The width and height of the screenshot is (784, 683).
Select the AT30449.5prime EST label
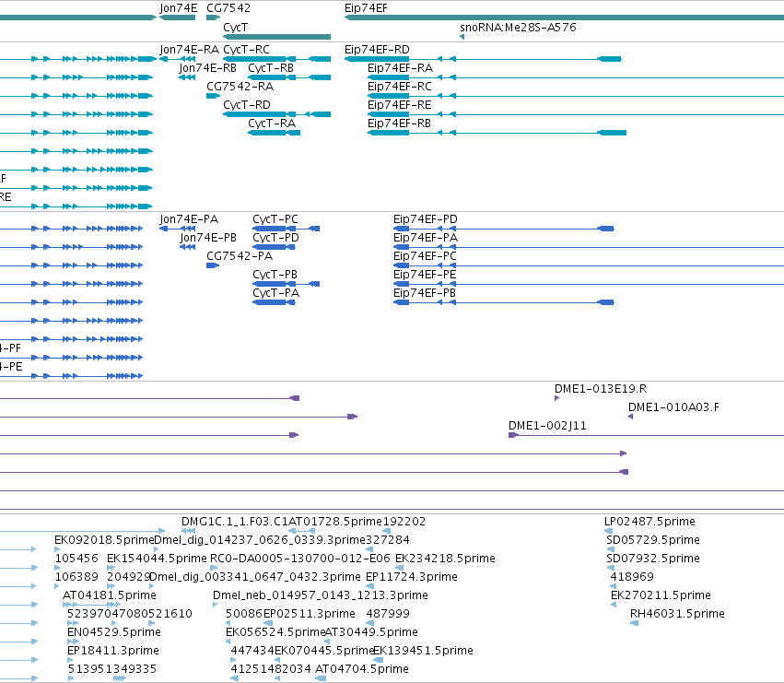click(371, 633)
